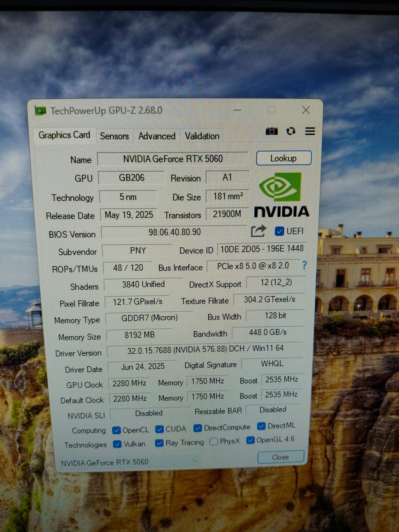Viewport: 399px width, 532px height.
Task: Toggle the DirectCompute checkbox
Action: [197, 428]
